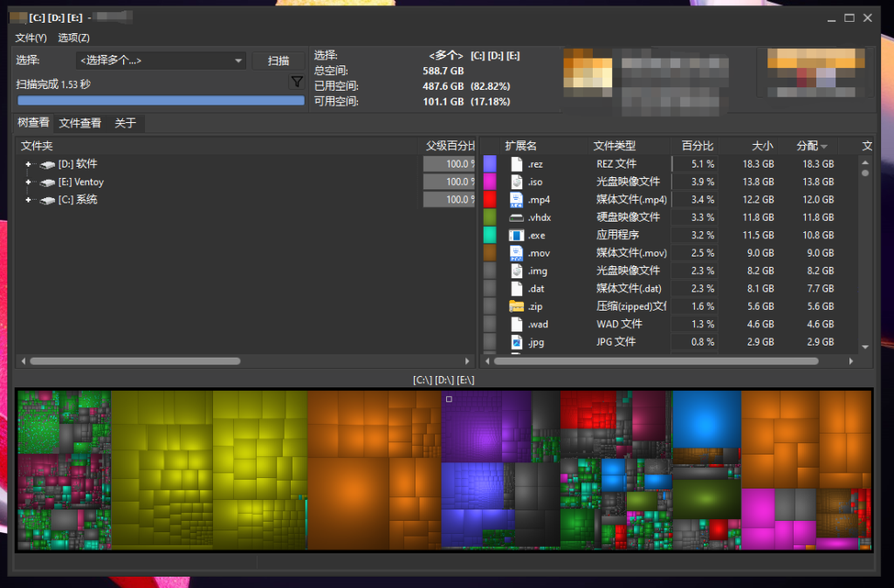Screen dimensions: 894x588
Task: Open the 关于 tab
Action: tap(126, 123)
